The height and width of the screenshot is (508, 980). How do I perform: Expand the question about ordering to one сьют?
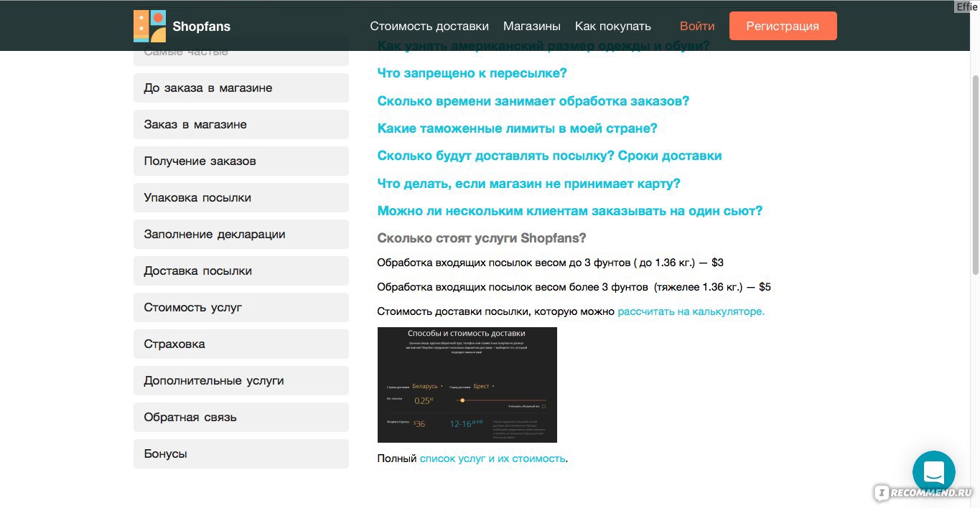pyautogui.click(x=570, y=211)
